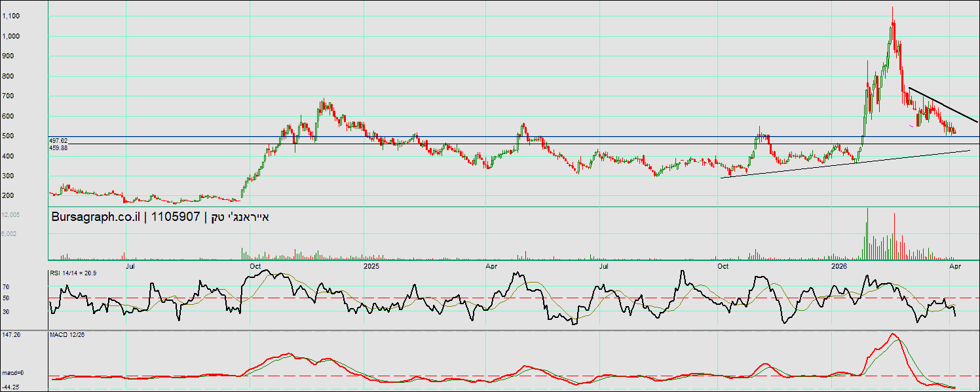Screen dimensions: 980x392
Task: Click the 147.20 MACD maximum label
Action: pyautogui.click(x=11, y=335)
